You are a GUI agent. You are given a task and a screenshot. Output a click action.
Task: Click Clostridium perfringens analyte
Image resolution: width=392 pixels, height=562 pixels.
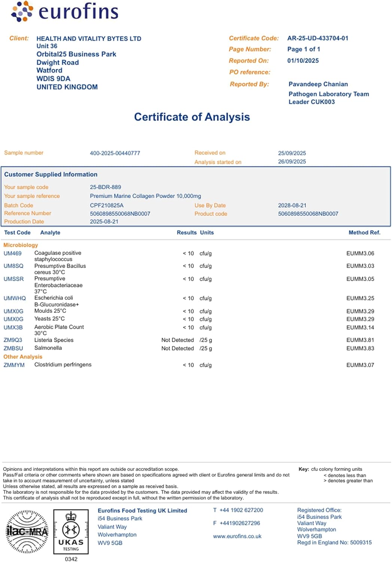click(63, 365)
